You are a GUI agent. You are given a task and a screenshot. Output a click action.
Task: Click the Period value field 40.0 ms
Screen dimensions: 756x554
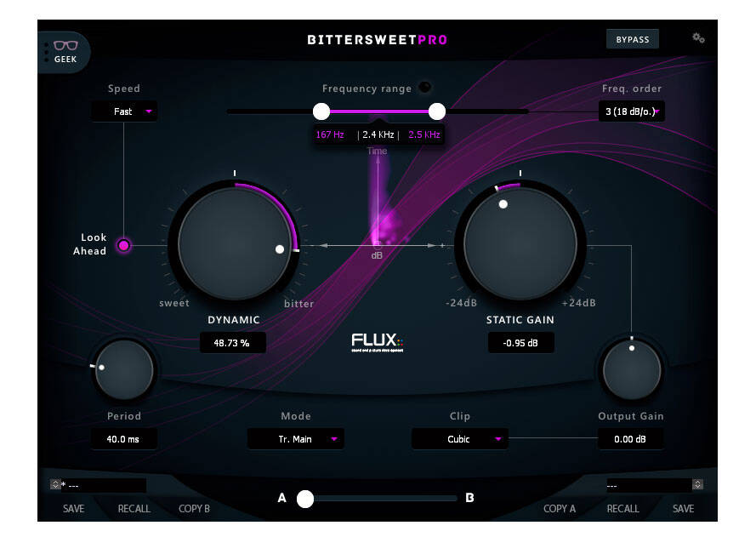click(x=123, y=439)
